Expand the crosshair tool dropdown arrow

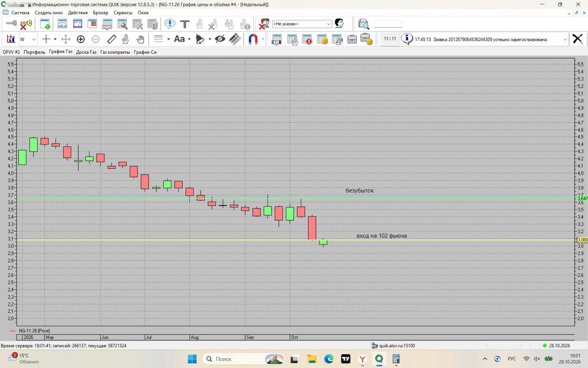pos(55,39)
